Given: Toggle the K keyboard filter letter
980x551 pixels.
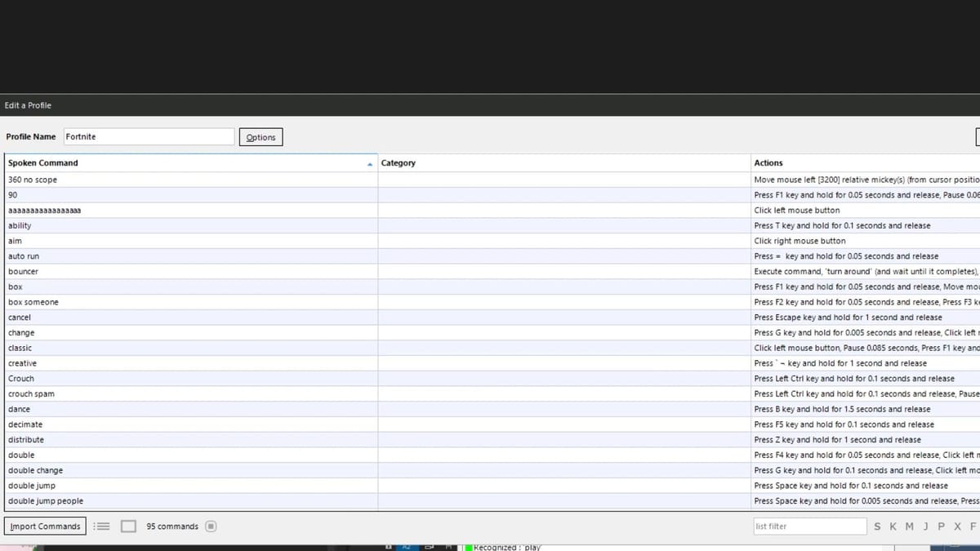Looking at the screenshot, I should pyautogui.click(x=893, y=527).
